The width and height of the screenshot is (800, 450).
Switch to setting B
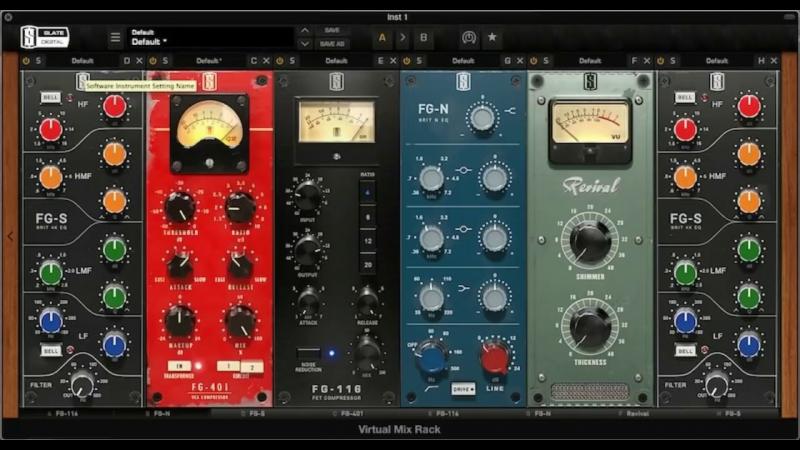point(423,37)
